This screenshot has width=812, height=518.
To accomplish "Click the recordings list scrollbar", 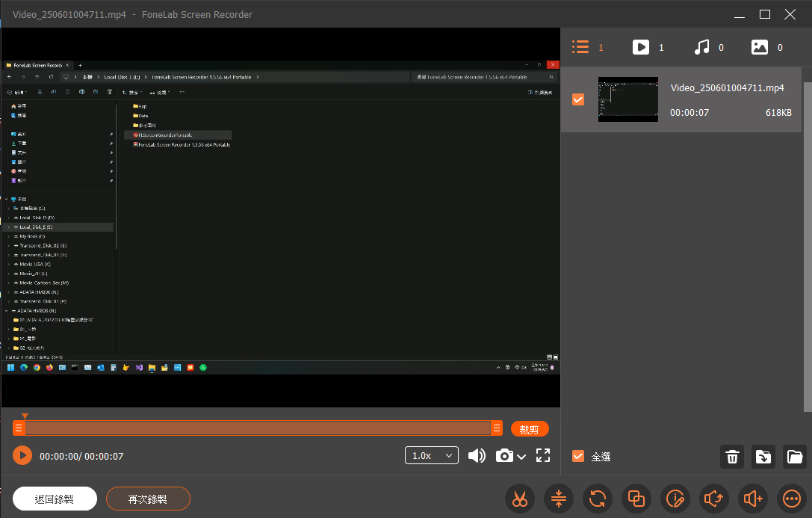I will coord(808,247).
